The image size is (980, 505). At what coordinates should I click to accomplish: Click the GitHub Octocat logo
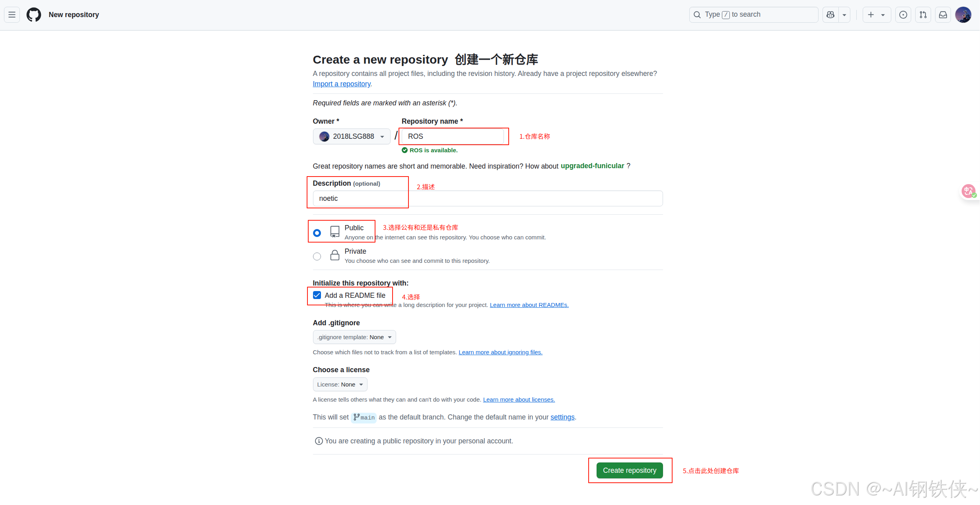[34, 15]
